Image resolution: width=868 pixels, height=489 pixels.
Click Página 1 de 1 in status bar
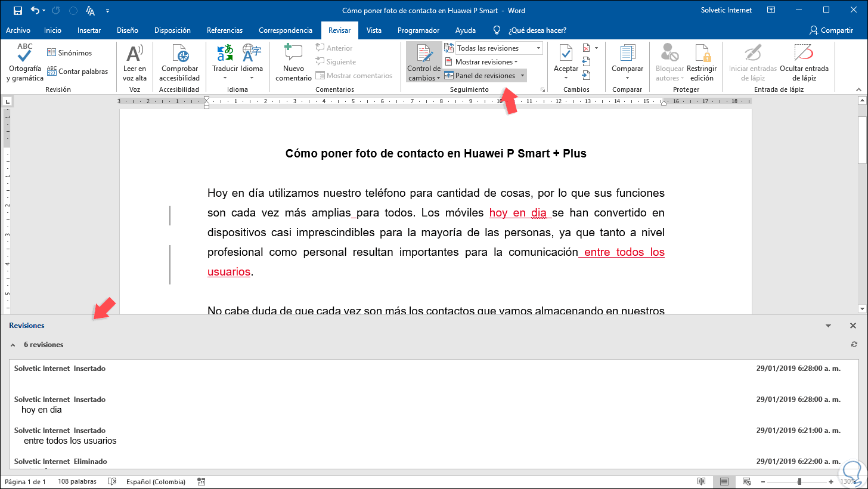coord(25,482)
